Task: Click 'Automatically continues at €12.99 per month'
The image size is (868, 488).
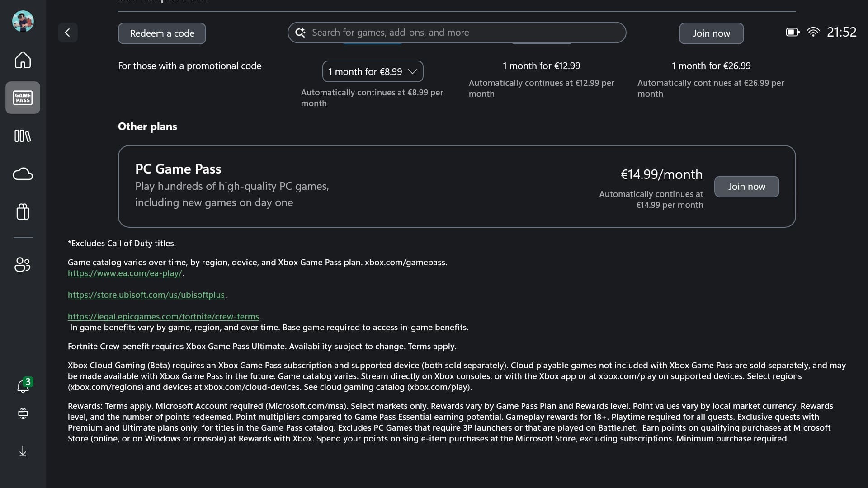Action: pyautogui.click(x=541, y=89)
